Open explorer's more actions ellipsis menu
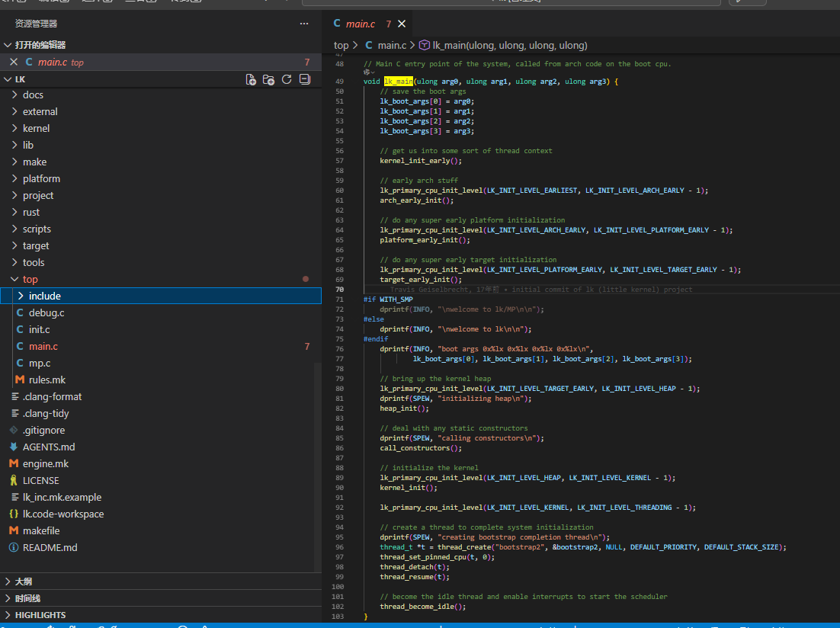Image resolution: width=840 pixels, height=628 pixels. (304, 24)
